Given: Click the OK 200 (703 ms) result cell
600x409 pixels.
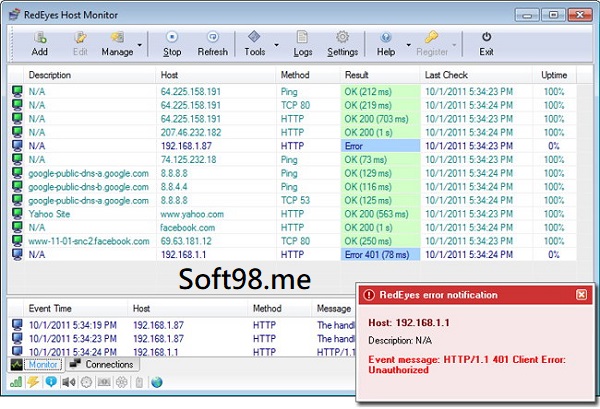Looking at the screenshot, I should click(x=380, y=119).
